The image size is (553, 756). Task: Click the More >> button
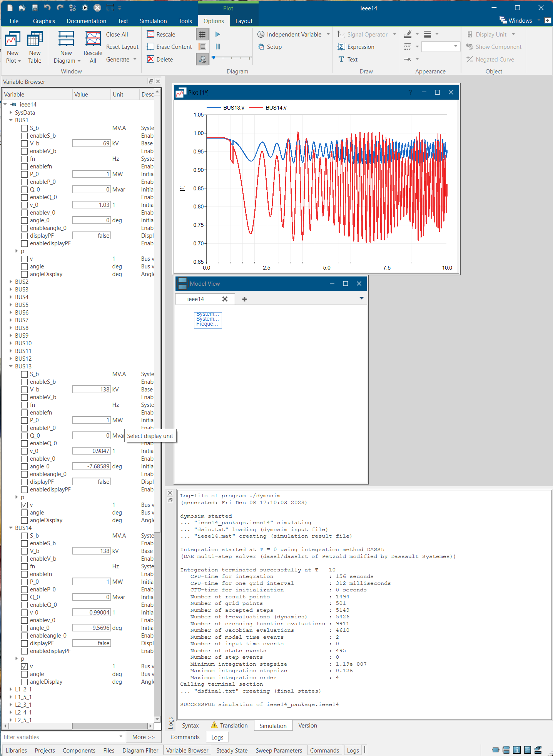click(x=143, y=737)
